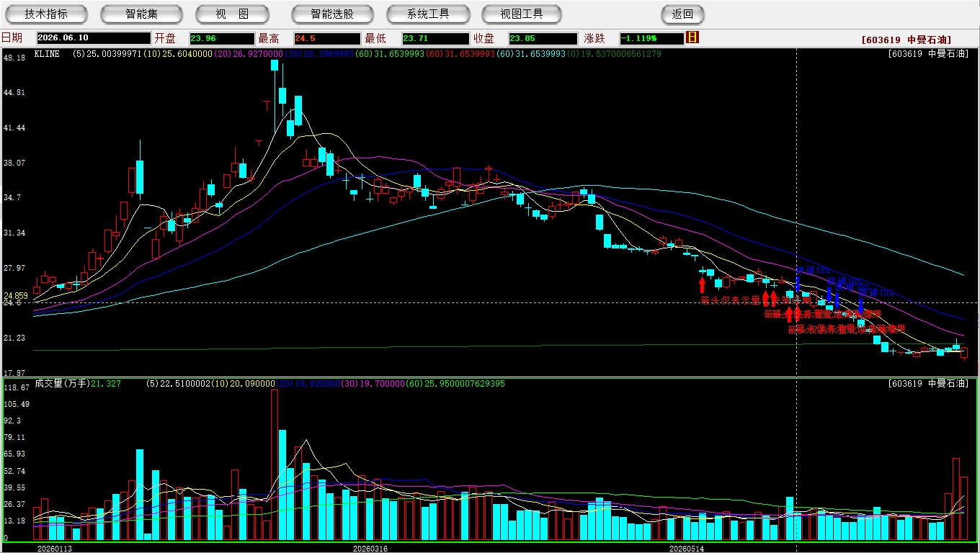The image size is (980, 553).
Task: Click the 返回 back button
Action: point(682,14)
